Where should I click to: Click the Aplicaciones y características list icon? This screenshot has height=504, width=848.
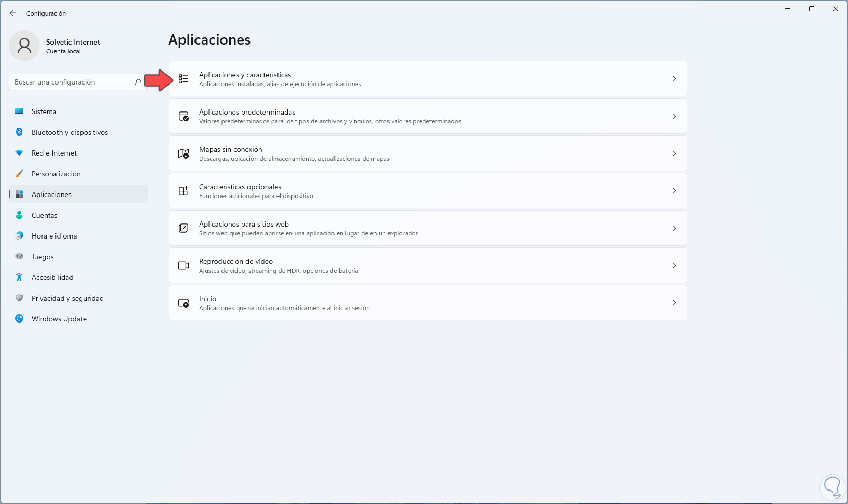pos(184,79)
